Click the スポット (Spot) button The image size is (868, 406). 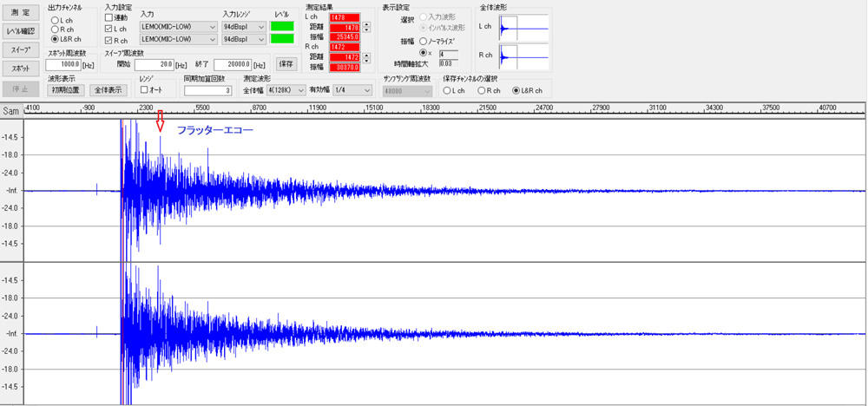21,68
